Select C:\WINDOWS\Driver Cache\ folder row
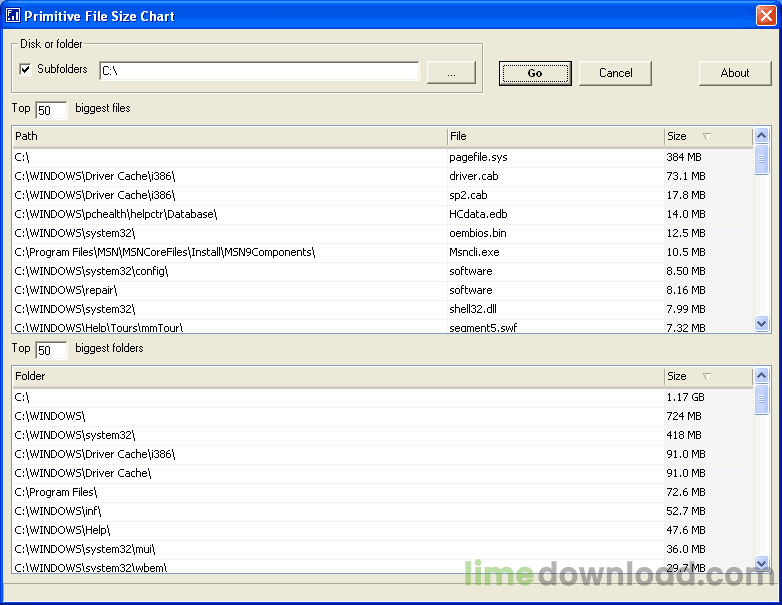782x605 pixels. click(383, 473)
